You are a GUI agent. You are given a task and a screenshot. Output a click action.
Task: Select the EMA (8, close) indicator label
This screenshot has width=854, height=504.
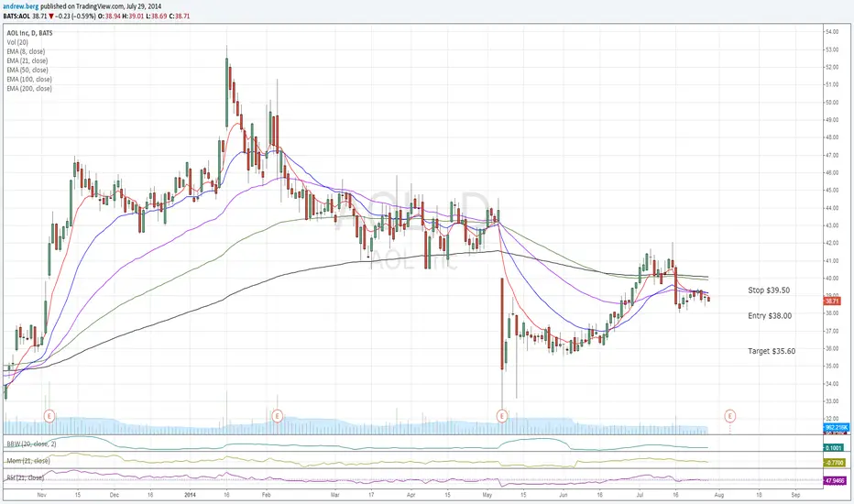pos(27,51)
